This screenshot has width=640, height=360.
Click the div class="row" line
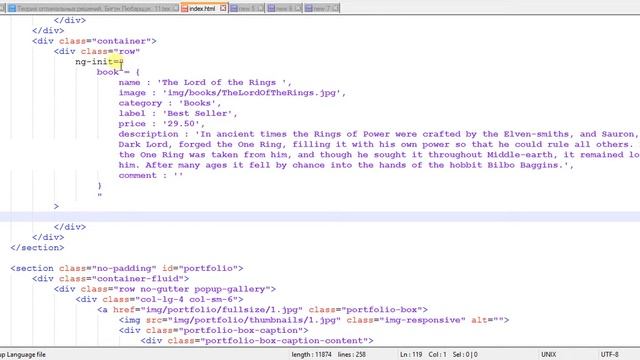coord(97,51)
